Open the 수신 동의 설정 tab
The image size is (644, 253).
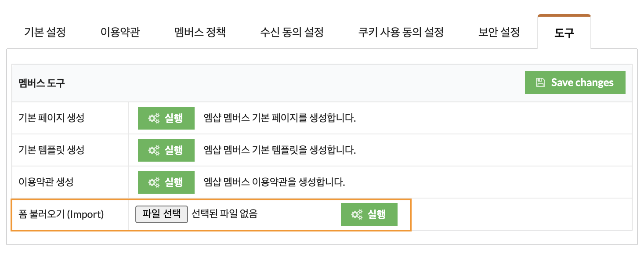click(292, 33)
